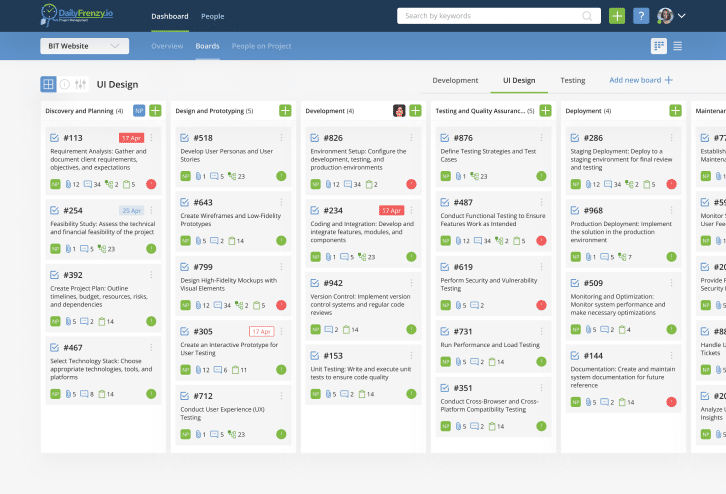Click subtasks icon on card #234
The width and height of the screenshot is (726, 494).
click(x=362, y=256)
